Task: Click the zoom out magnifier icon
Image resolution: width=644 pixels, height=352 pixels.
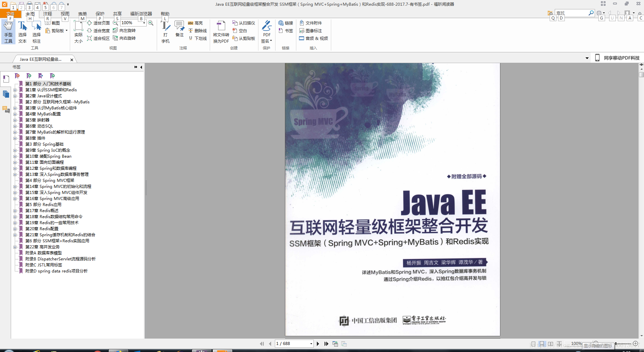Action: pos(115,23)
